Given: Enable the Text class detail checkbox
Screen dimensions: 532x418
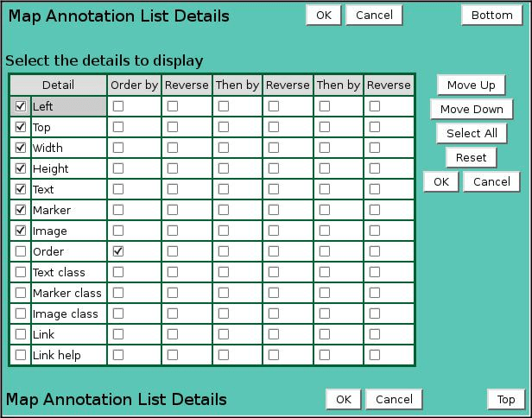Looking at the screenshot, I should 21,272.
